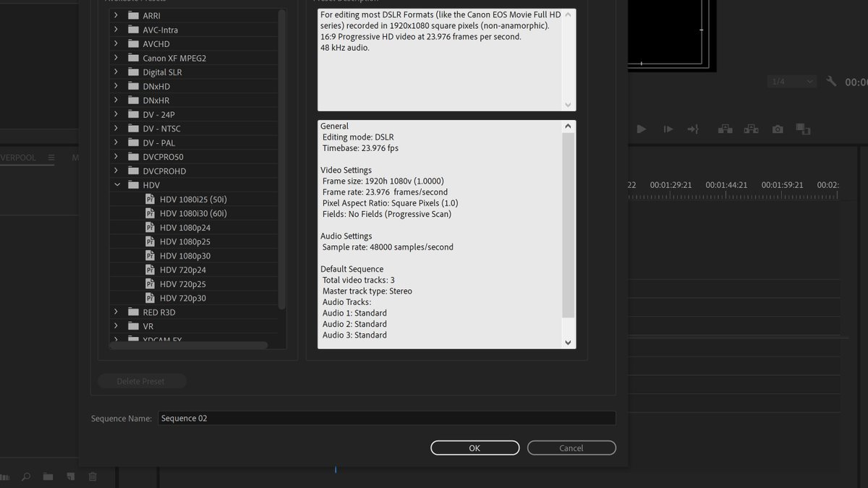Expand the AVC-Intra preset folder
The height and width of the screenshot is (488, 868).
(x=116, y=30)
